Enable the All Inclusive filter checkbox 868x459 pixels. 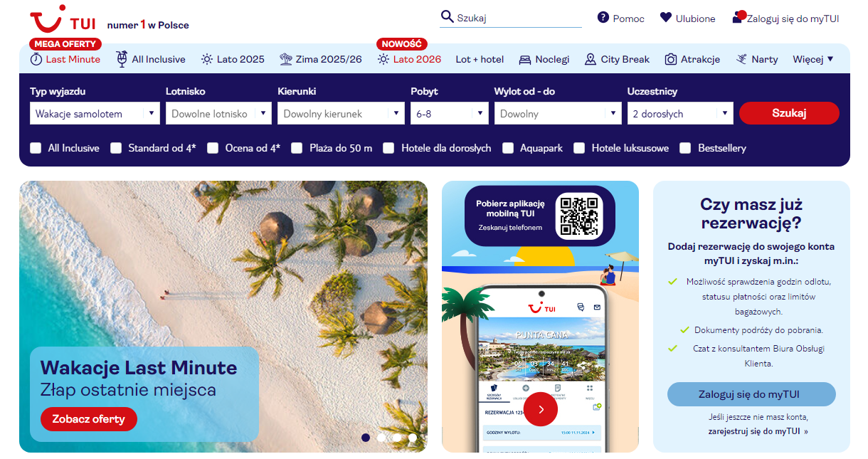click(x=36, y=148)
